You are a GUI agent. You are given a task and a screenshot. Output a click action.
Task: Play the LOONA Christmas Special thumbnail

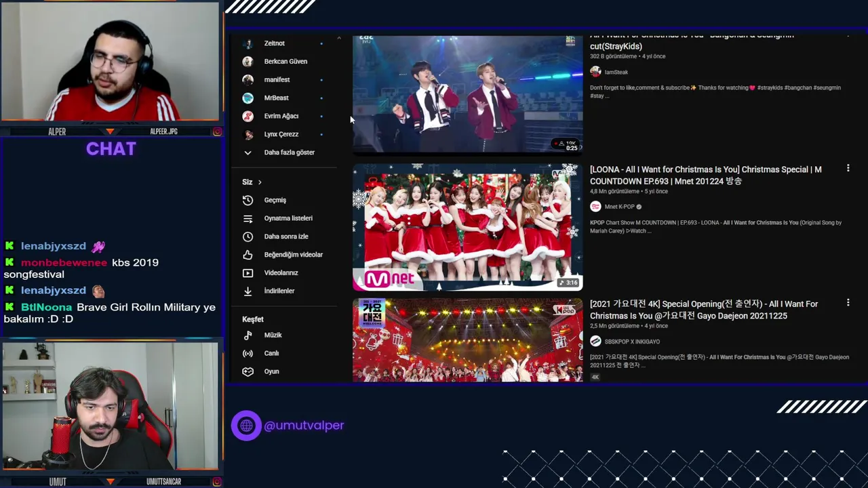coord(467,227)
